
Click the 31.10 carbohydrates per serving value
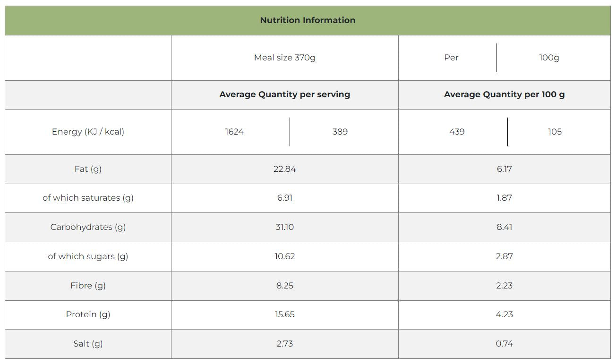(284, 227)
